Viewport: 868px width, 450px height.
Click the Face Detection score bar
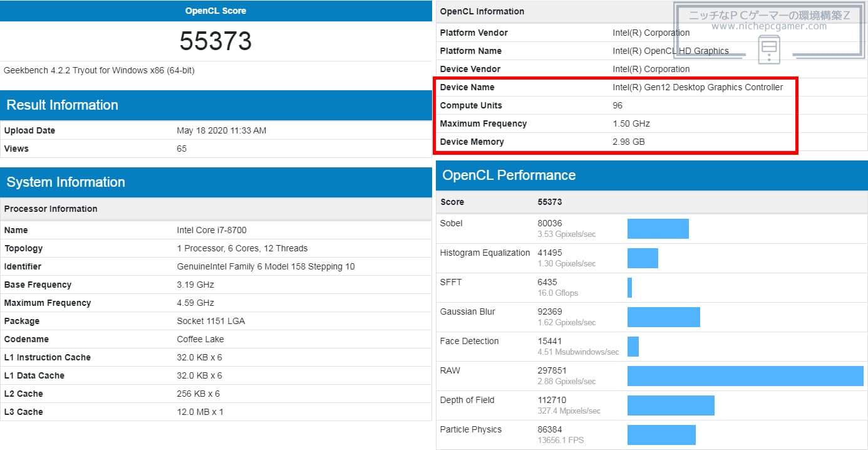[x=633, y=347]
